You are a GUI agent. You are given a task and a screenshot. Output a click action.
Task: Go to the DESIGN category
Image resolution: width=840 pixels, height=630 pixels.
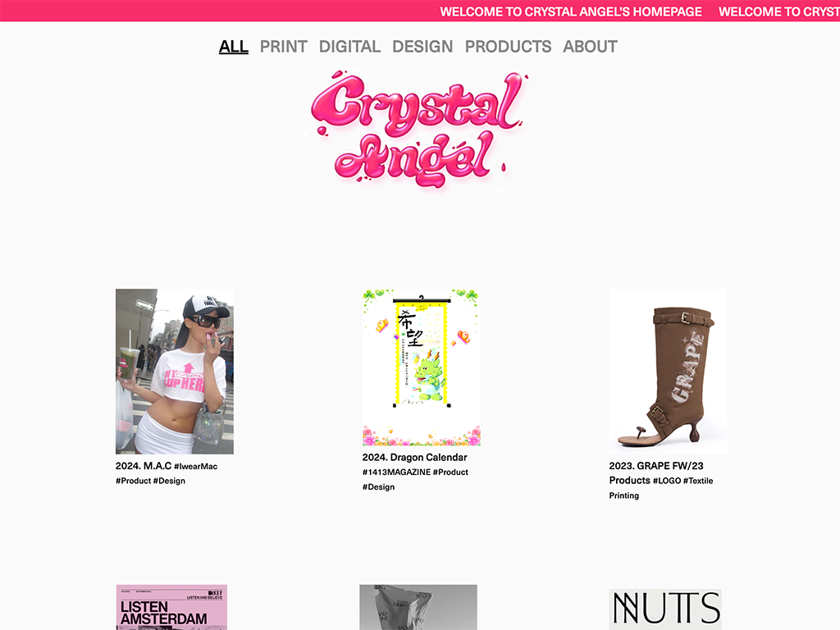point(422,47)
